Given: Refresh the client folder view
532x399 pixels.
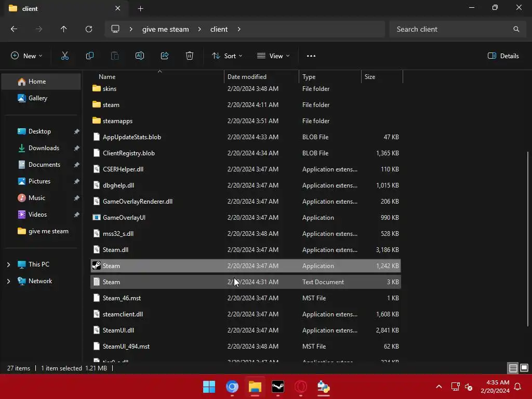Looking at the screenshot, I should (x=89, y=29).
